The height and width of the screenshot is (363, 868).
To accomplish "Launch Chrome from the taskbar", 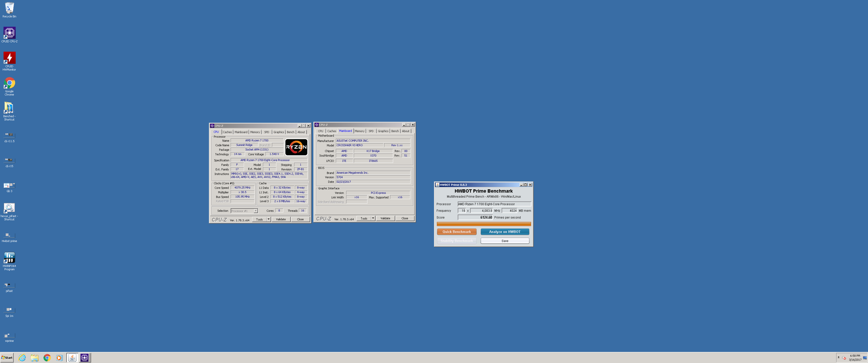I will point(47,358).
